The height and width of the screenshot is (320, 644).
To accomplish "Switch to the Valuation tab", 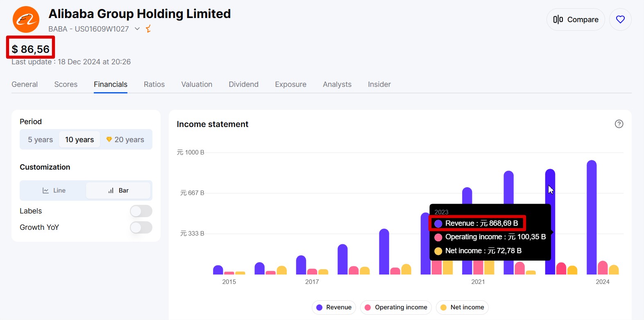I will (x=197, y=84).
